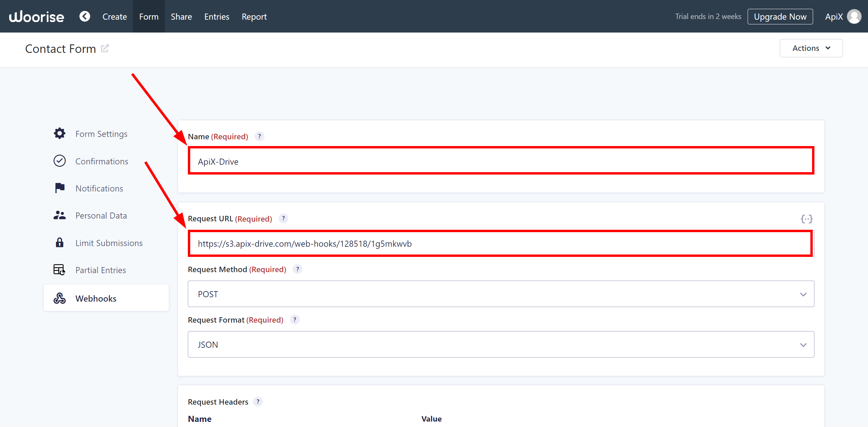Go back using the circular arrow icon

coord(85,16)
